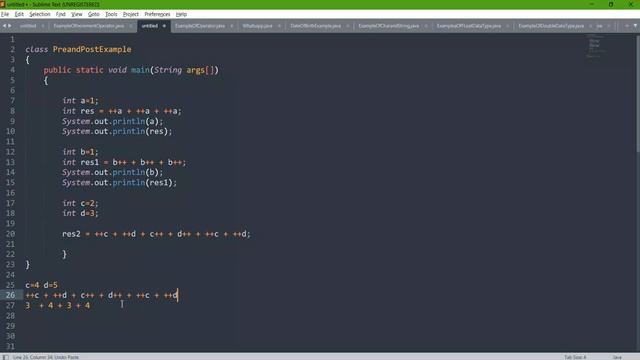Click the 'c=4 d=5' note line
Image resolution: width=640 pixels, height=360 pixels.
[x=41, y=285]
